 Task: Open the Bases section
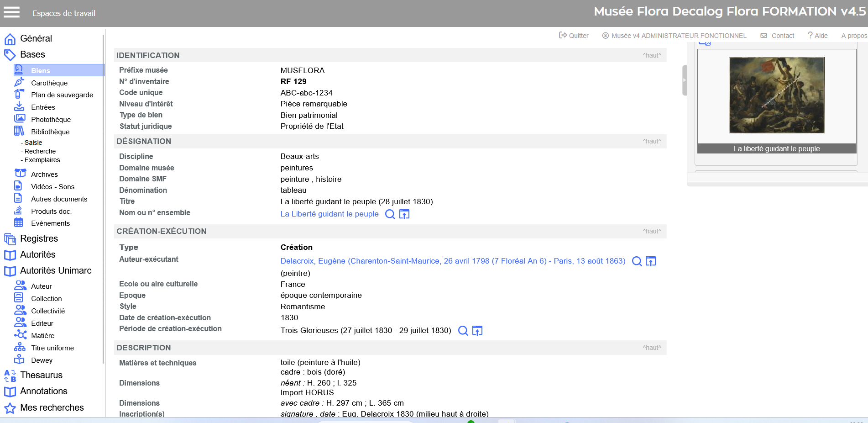pos(32,54)
